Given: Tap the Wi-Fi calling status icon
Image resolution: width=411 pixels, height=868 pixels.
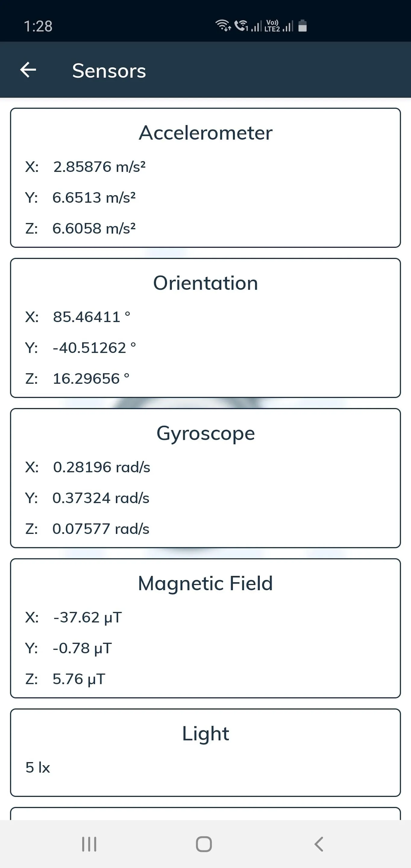Looking at the screenshot, I should click(x=241, y=26).
